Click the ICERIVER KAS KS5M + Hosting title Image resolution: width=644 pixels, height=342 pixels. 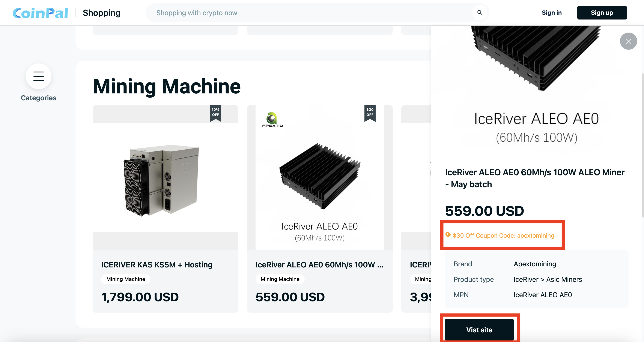point(156,265)
